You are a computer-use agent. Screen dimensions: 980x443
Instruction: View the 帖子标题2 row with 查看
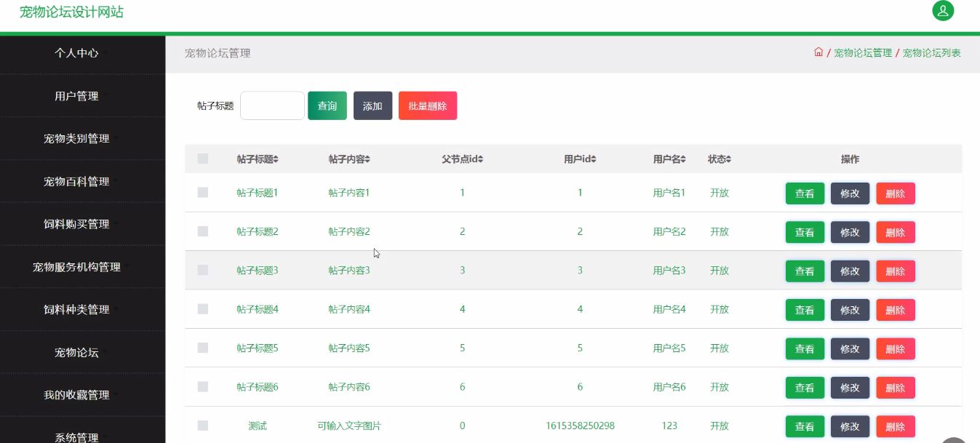click(x=805, y=232)
